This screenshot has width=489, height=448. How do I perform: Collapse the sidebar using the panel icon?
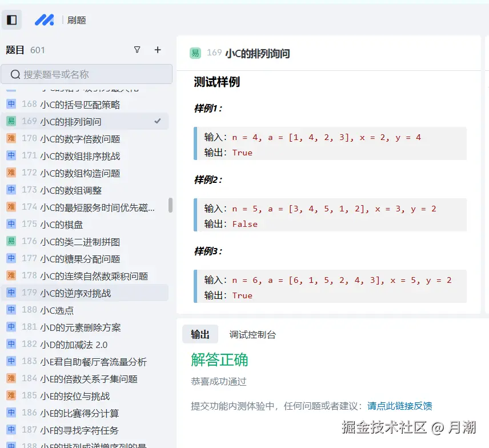click(x=11, y=19)
